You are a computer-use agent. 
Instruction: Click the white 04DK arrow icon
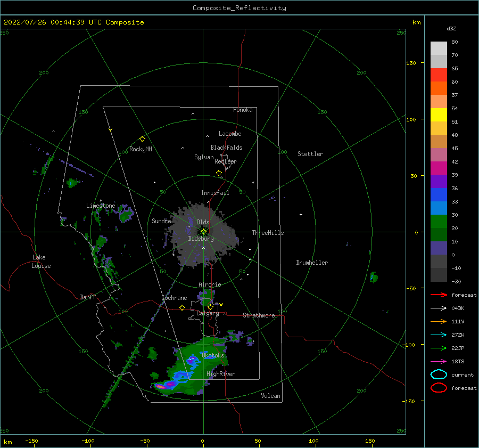tap(439, 308)
